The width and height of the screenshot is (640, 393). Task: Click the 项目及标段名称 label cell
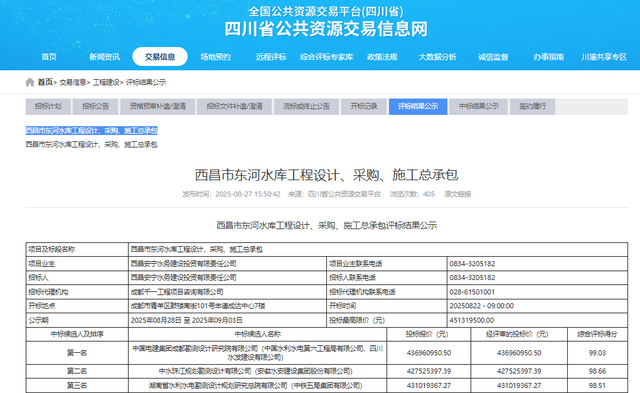(x=77, y=249)
